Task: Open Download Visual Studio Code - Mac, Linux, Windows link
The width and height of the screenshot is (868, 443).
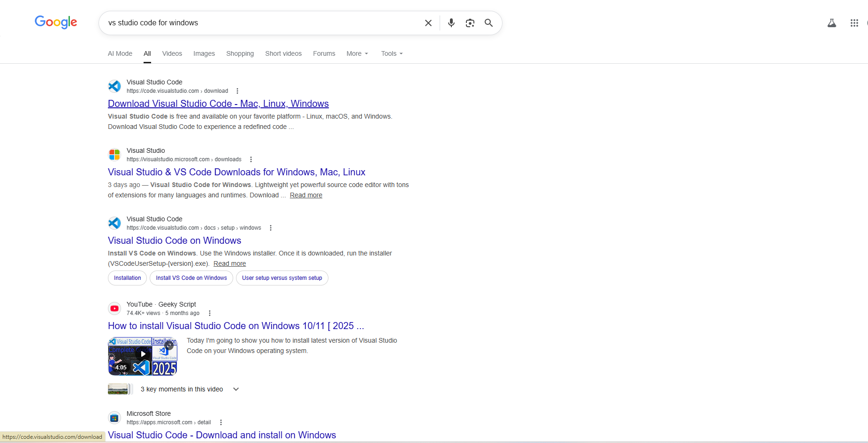Action: (x=218, y=104)
